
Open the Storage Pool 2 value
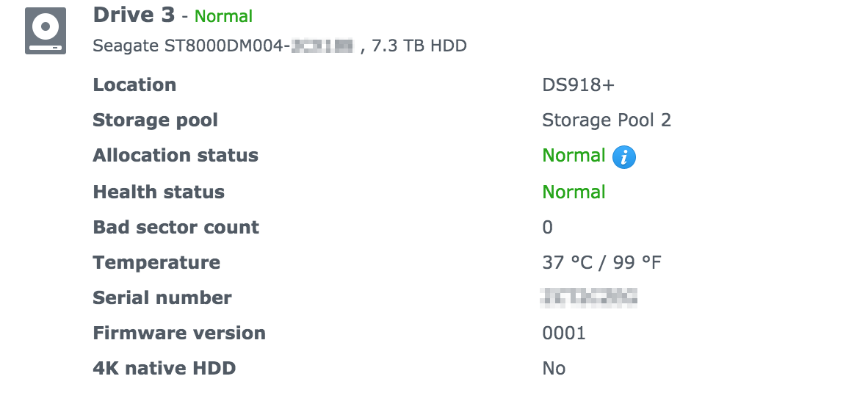(x=607, y=120)
